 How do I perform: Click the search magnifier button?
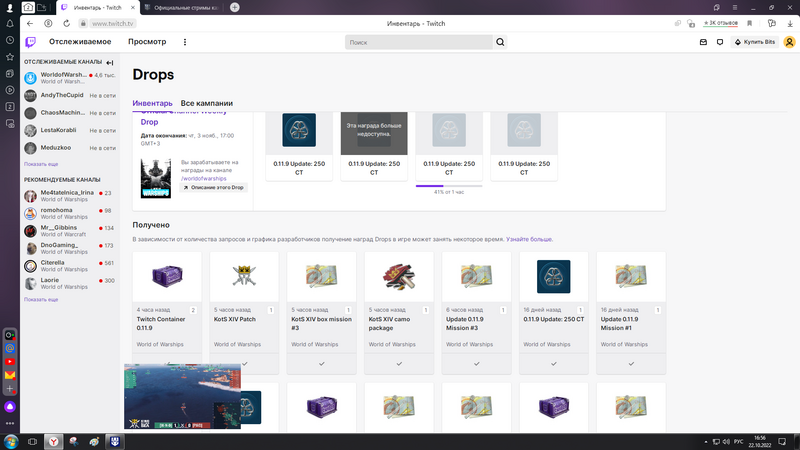[x=500, y=42]
